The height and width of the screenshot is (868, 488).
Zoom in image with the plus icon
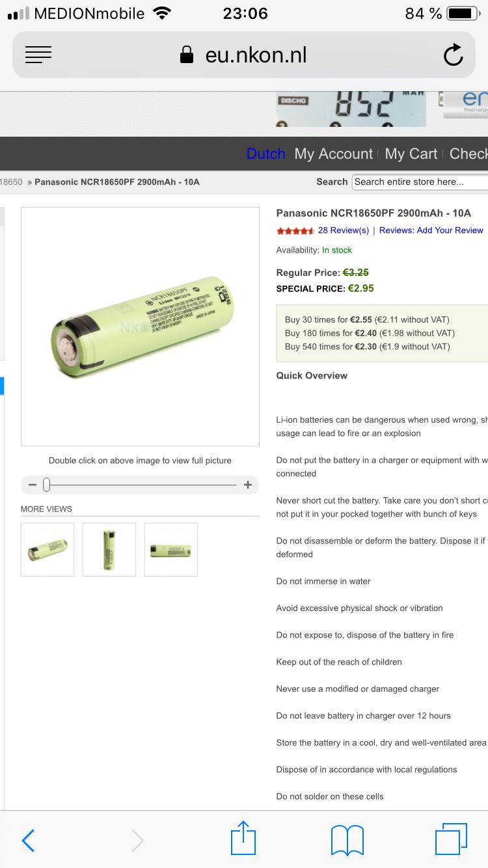tap(248, 485)
